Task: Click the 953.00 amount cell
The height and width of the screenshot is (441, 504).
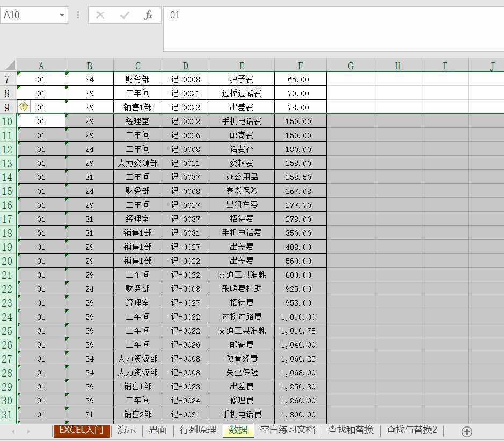Action: tap(301, 303)
